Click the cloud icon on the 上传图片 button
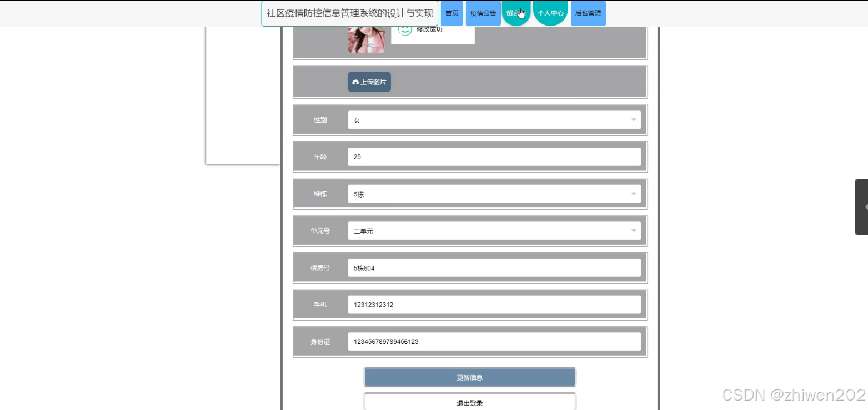The height and width of the screenshot is (410, 868). (x=355, y=82)
